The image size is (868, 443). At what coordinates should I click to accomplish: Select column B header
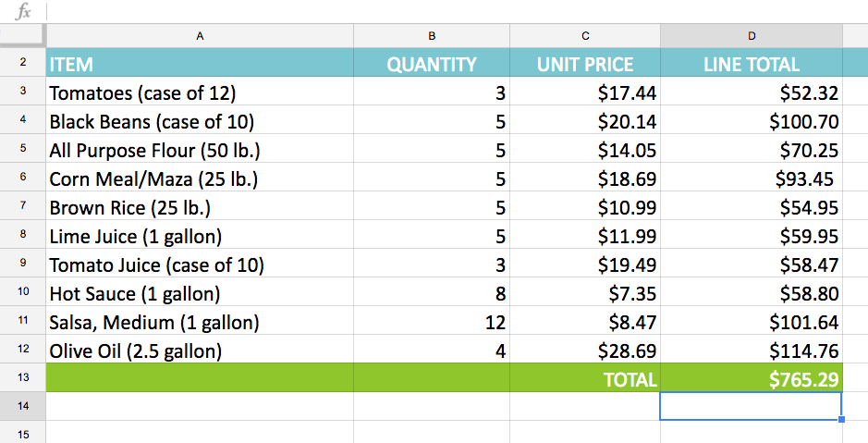(x=431, y=36)
